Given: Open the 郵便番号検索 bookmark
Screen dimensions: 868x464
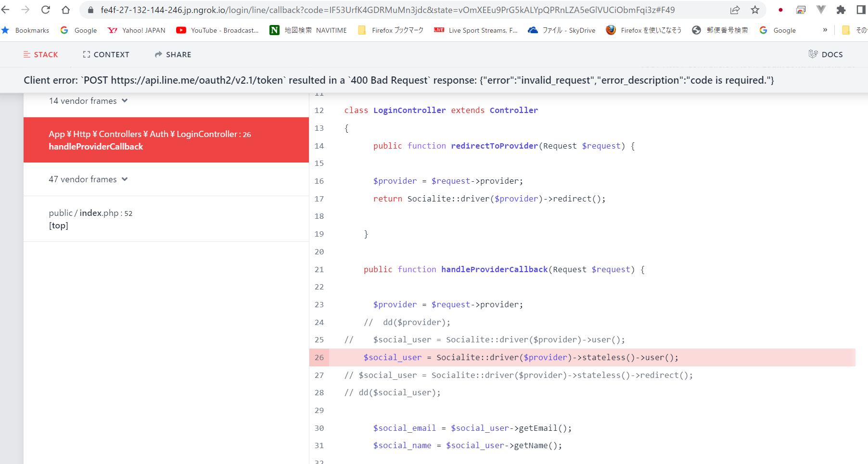Looking at the screenshot, I should tap(720, 30).
